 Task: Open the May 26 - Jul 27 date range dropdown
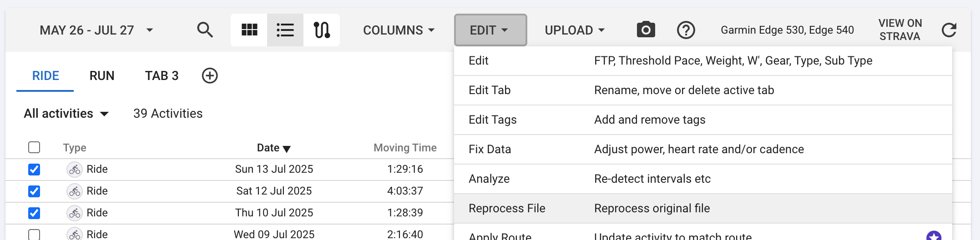point(96,30)
